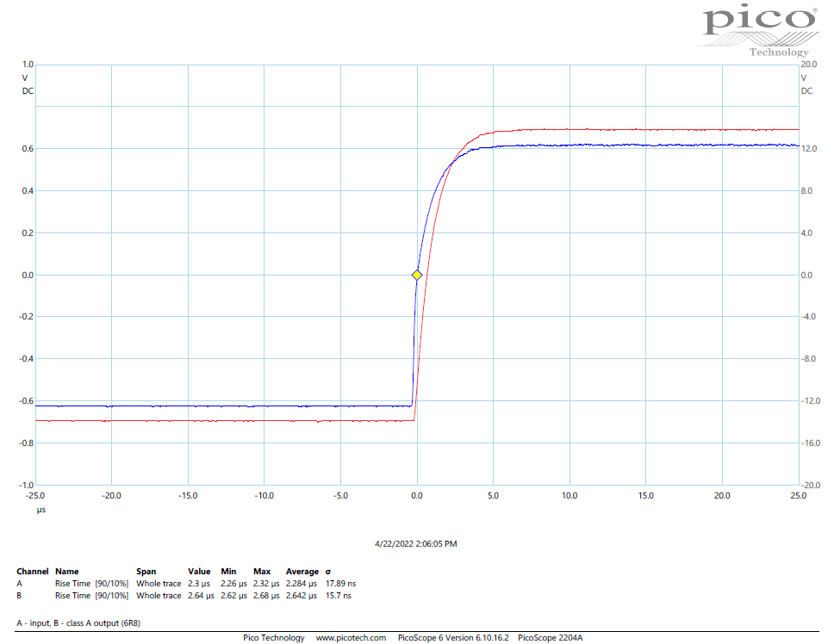Screen dimensions: 834x644
Task: Click the Name column header
Action: click(67, 571)
